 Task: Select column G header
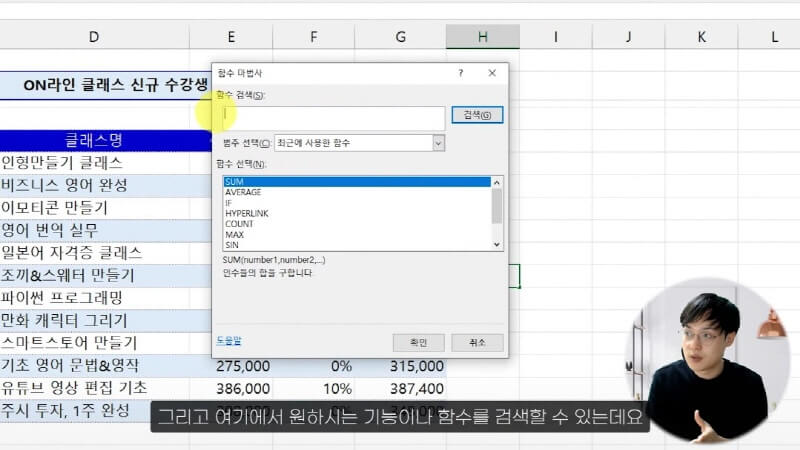[x=401, y=37]
